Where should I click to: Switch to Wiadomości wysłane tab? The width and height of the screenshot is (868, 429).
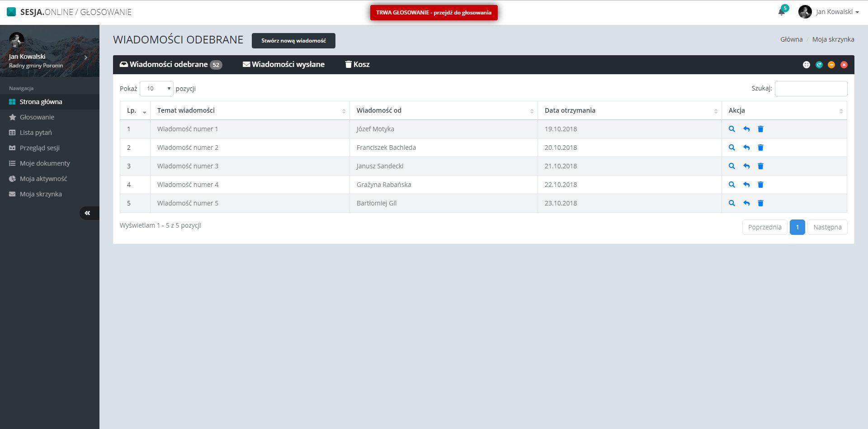tap(283, 64)
